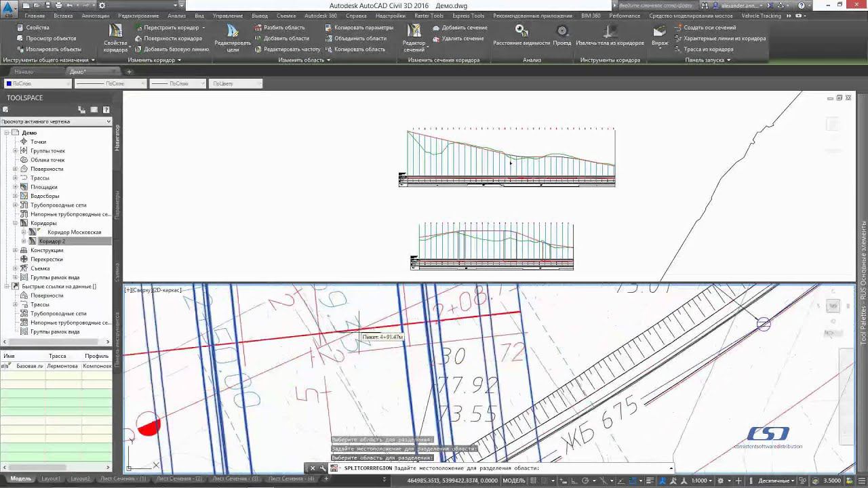Viewport: 868px width, 488px height.
Task: Click Копировать область command
Action: (x=355, y=49)
